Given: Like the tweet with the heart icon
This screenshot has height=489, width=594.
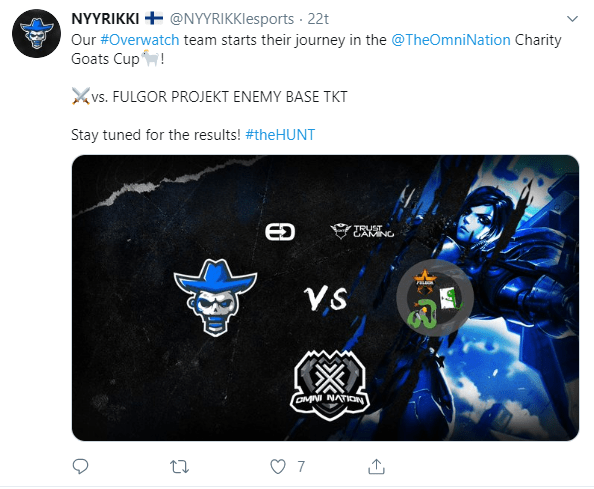Looking at the screenshot, I should 278,467.
